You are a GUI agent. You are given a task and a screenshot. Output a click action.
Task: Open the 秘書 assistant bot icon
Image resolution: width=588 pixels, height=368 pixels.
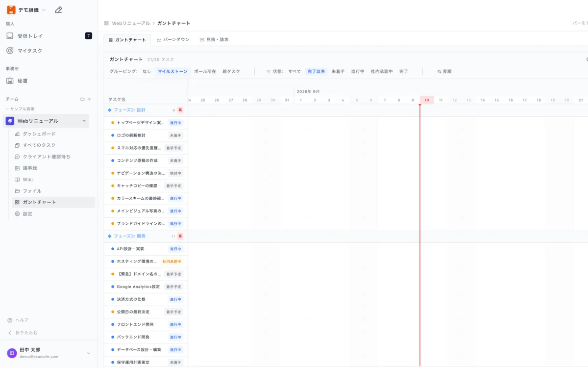10,81
